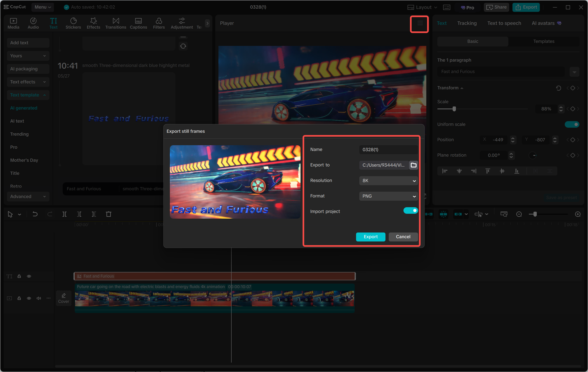Open the Filters panel
Screen dimensions: 588x372
159,23
